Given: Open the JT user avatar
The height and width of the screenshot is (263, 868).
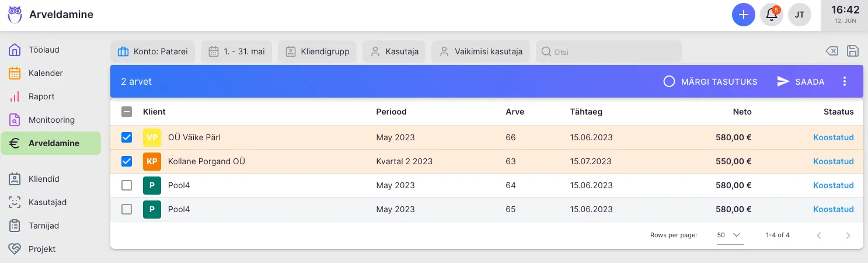Looking at the screenshot, I should 800,15.
